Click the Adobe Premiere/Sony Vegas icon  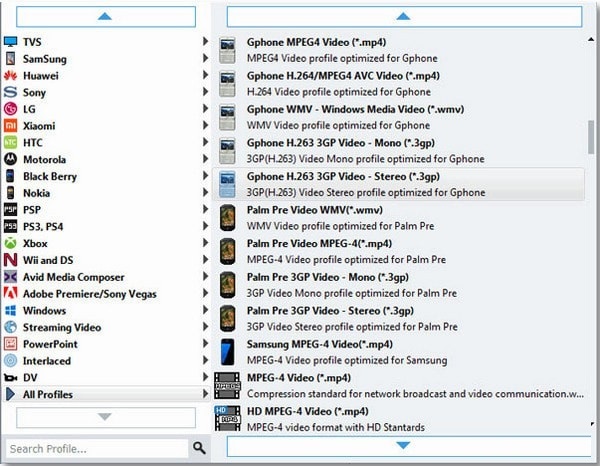10,293
